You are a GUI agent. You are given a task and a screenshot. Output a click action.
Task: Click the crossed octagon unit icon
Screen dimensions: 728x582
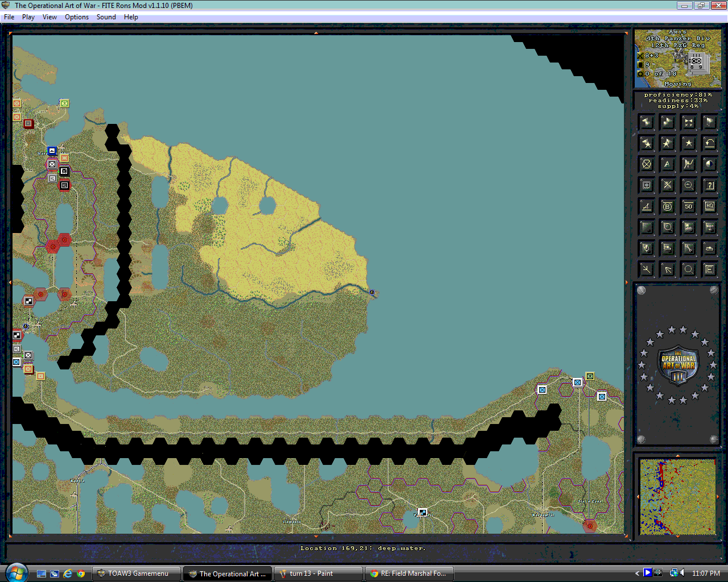click(x=647, y=164)
